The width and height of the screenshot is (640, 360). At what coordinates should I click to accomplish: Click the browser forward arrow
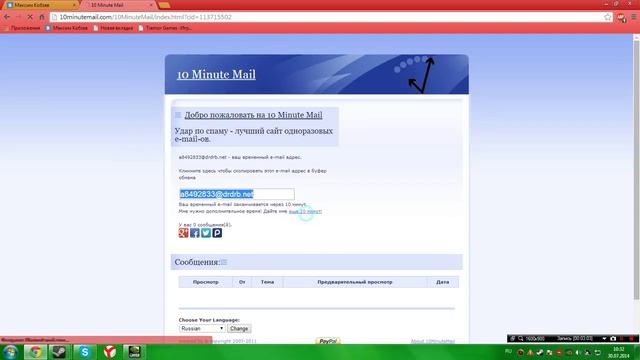coord(18,17)
